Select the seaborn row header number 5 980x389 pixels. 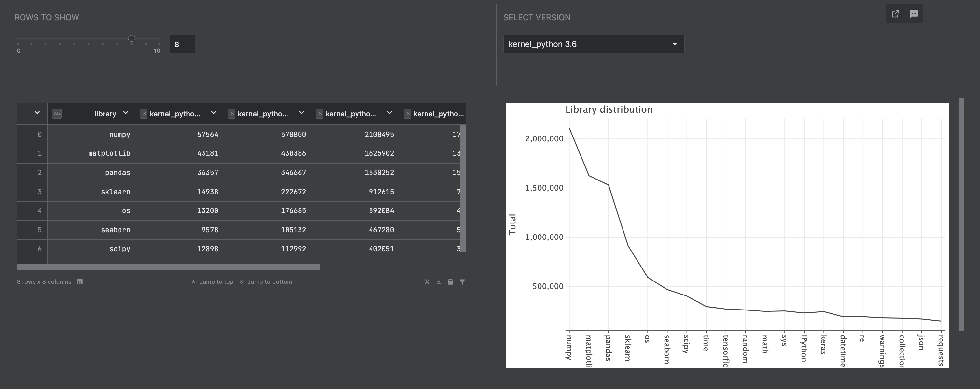point(40,229)
